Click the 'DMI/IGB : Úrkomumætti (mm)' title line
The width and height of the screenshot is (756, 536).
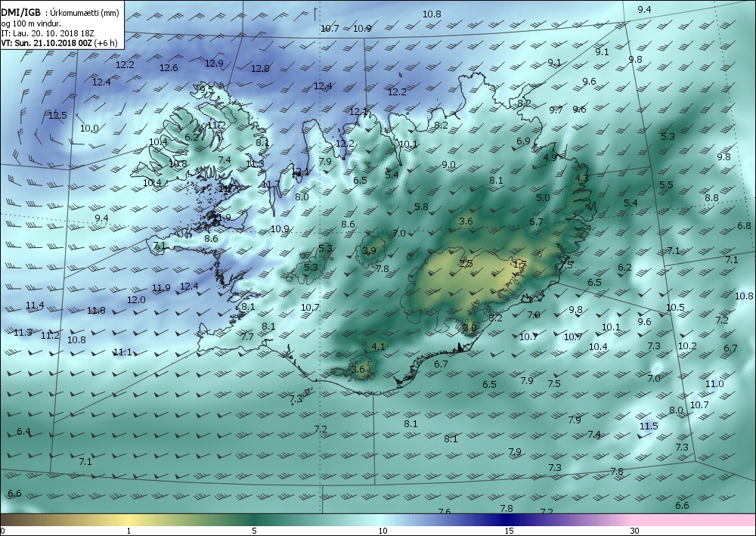coord(60,13)
